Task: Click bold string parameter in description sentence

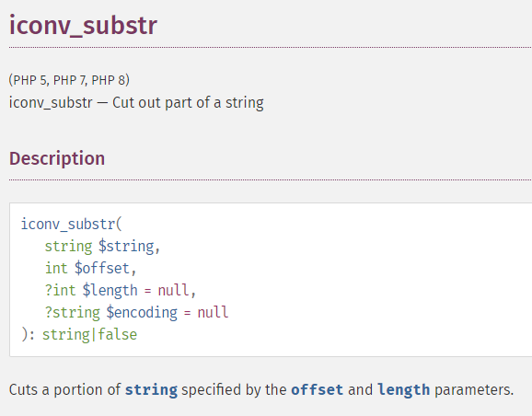Action: pos(151,390)
